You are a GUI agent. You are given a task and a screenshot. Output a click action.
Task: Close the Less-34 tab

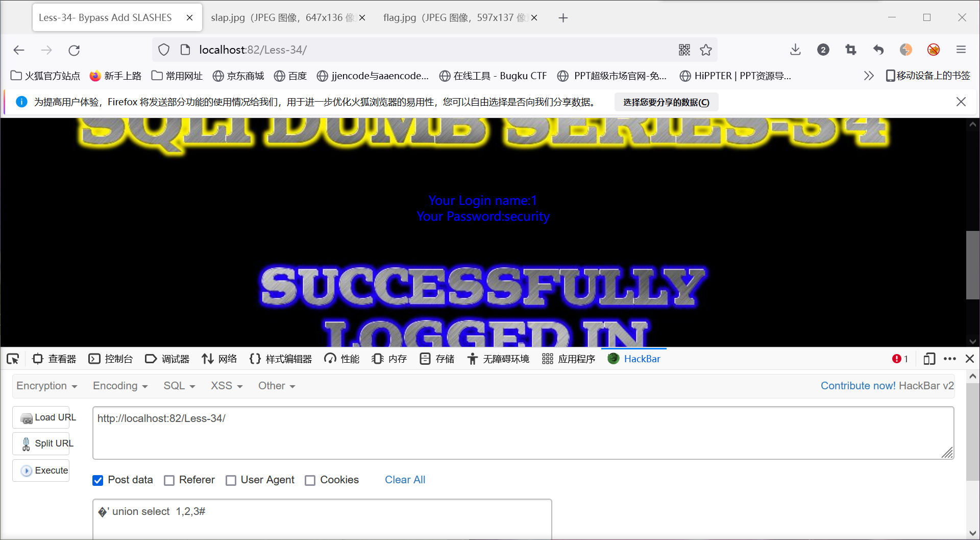point(189,17)
